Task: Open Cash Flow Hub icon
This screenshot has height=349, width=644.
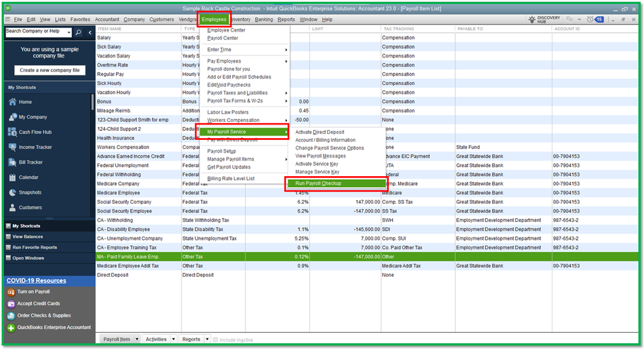Action: [12, 132]
